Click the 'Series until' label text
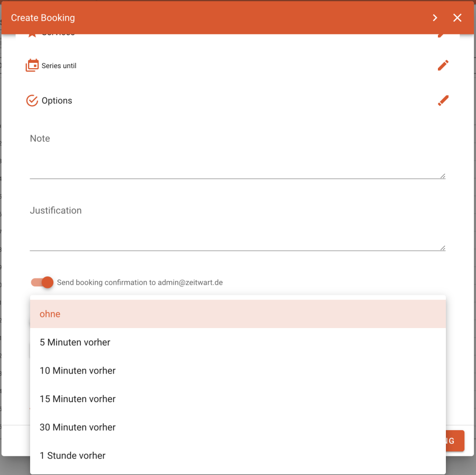The height and width of the screenshot is (475, 476). tap(59, 66)
